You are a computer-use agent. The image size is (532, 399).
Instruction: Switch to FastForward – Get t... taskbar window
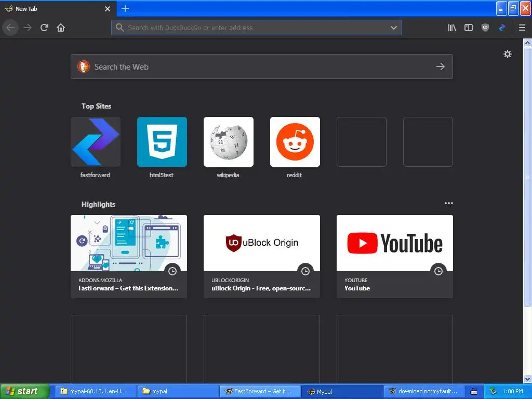[x=260, y=391]
